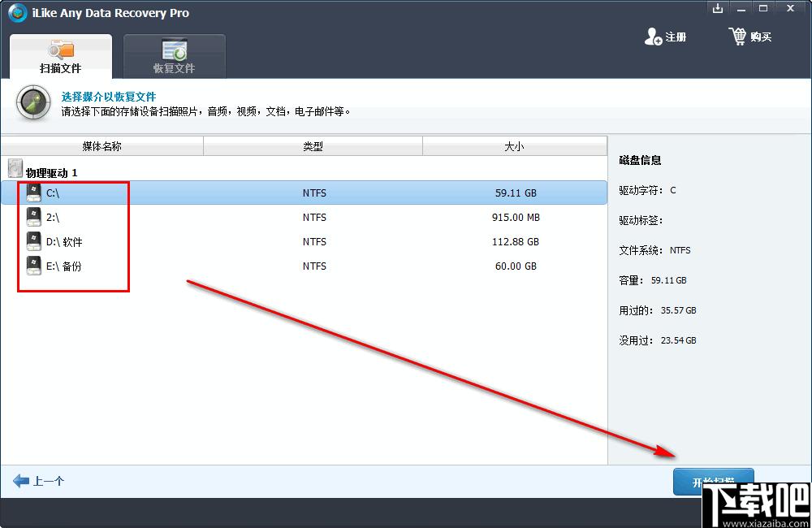Select the E:\ 备份 drive

click(304, 266)
